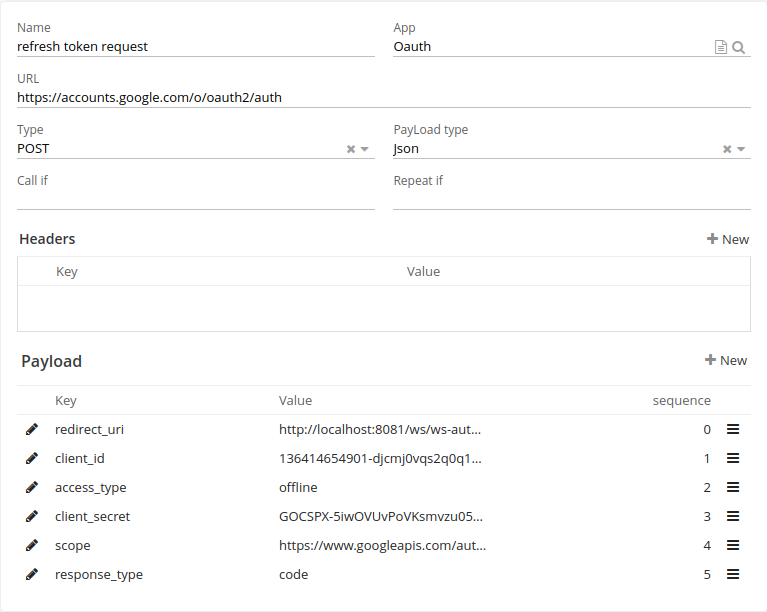Focus the URL text field
The image size is (767, 612).
(383, 97)
